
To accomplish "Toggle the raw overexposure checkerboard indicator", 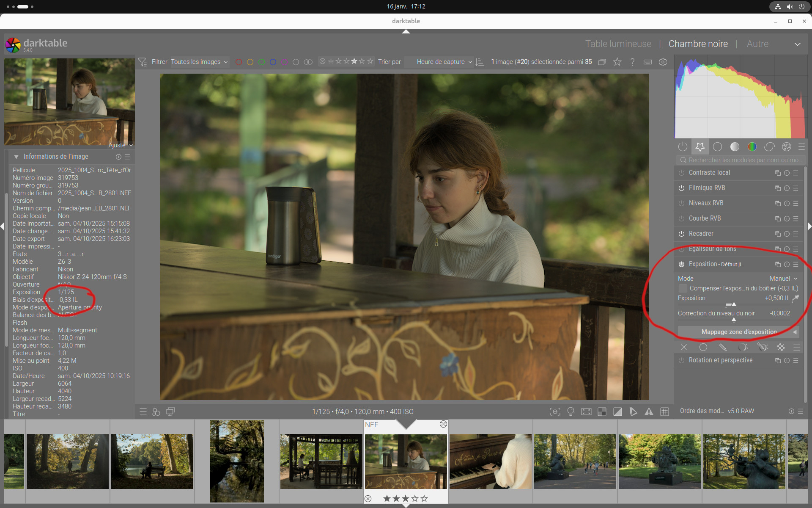I will 602,411.
